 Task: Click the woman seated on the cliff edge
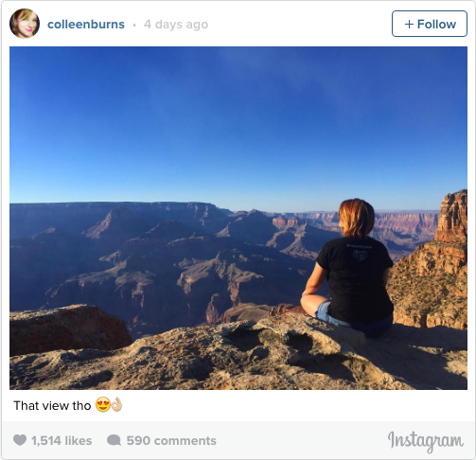348,268
